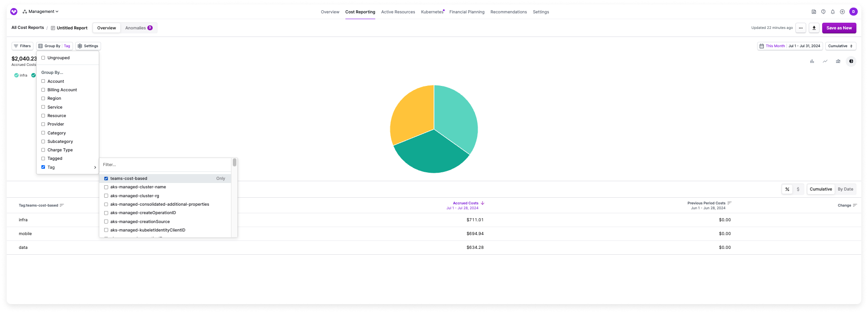
Task: Switch to the Anomalies tab
Action: coord(138,28)
